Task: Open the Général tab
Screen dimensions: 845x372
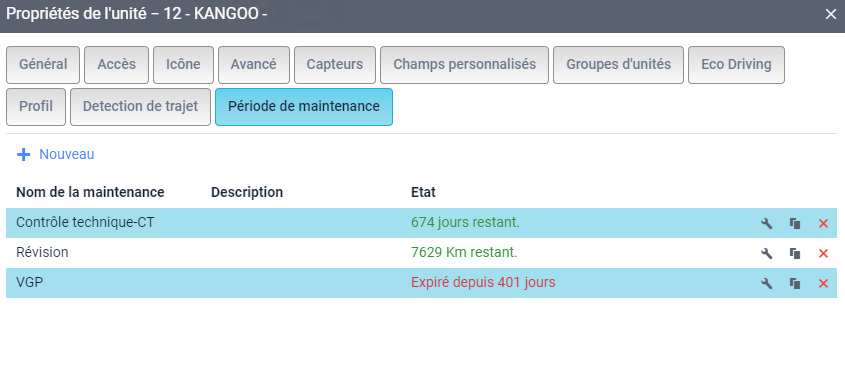Action: [x=43, y=65]
